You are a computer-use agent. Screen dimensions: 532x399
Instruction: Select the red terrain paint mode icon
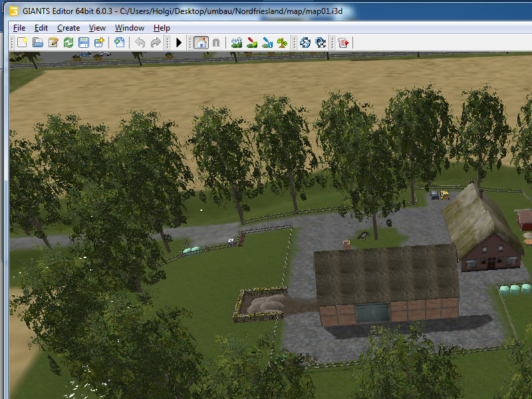pos(252,43)
